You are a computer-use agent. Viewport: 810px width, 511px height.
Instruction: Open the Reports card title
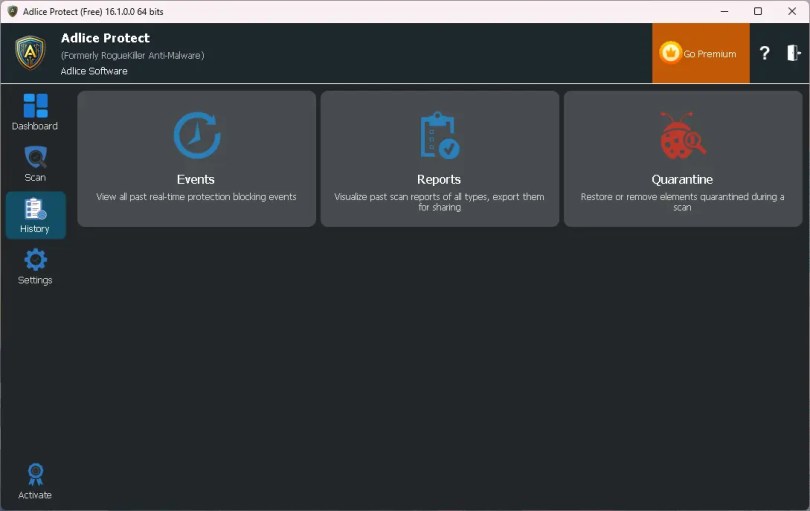[439, 179]
